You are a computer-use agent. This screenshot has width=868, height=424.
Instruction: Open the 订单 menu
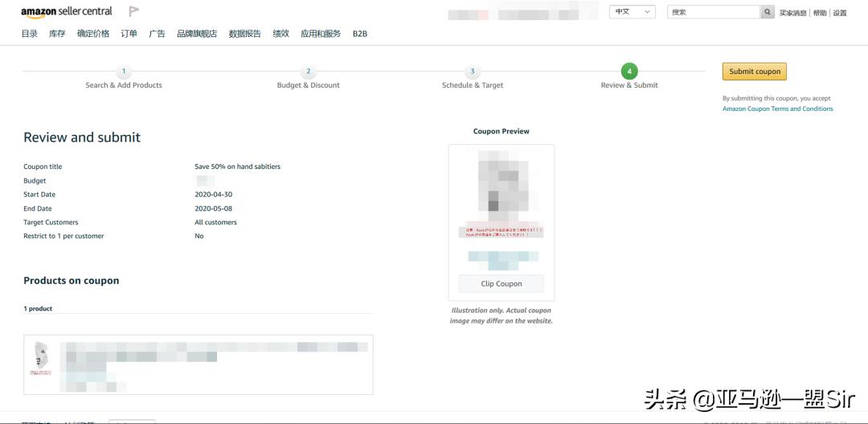point(129,34)
